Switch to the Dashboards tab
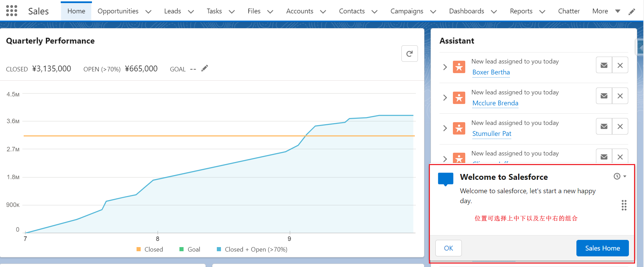Viewport: 644px width, 267px height. coord(467,11)
